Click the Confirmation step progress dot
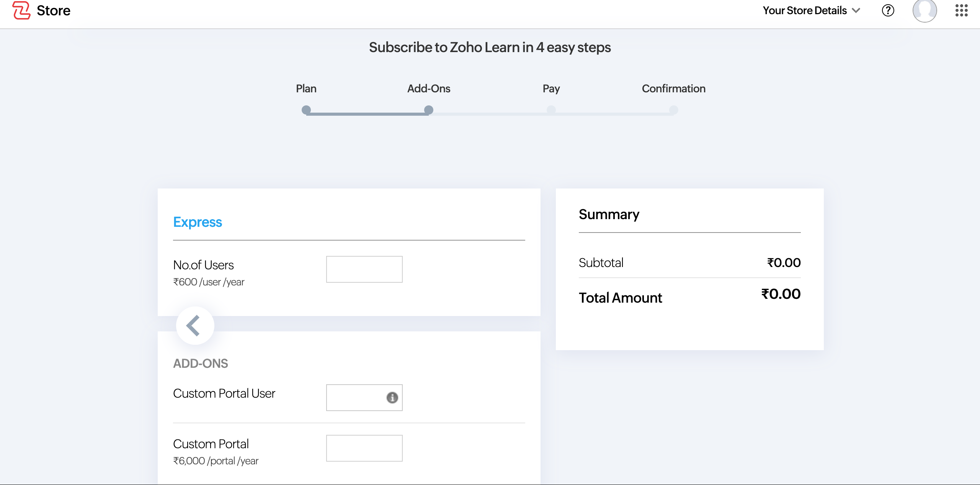The image size is (980, 485). click(x=673, y=110)
